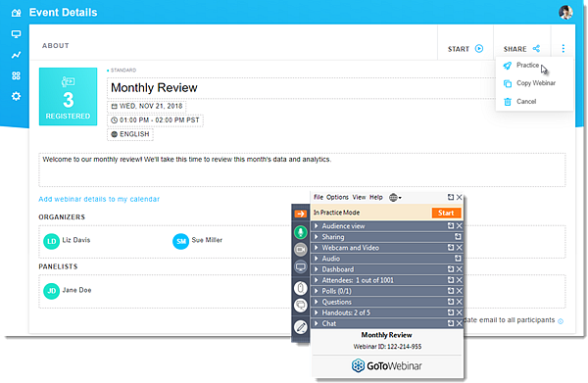
Task: Toggle the green microphone mute button
Action: (301, 232)
